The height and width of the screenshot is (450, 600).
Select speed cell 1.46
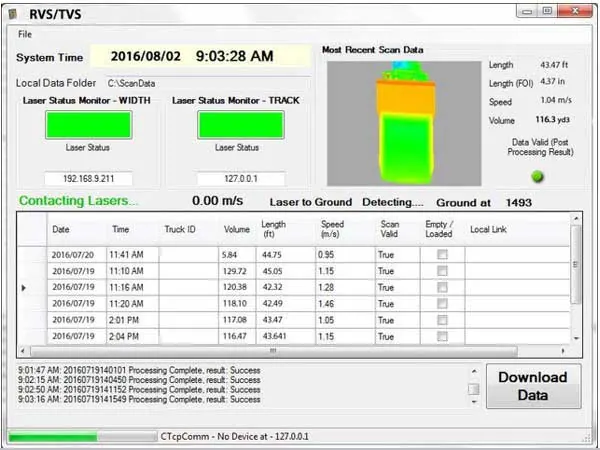(x=345, y=304)
